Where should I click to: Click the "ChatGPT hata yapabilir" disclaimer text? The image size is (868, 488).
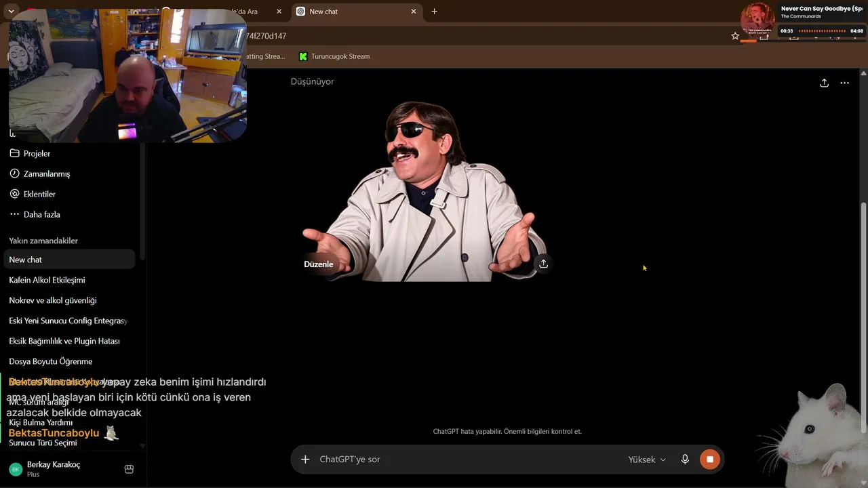pos(507,431)
